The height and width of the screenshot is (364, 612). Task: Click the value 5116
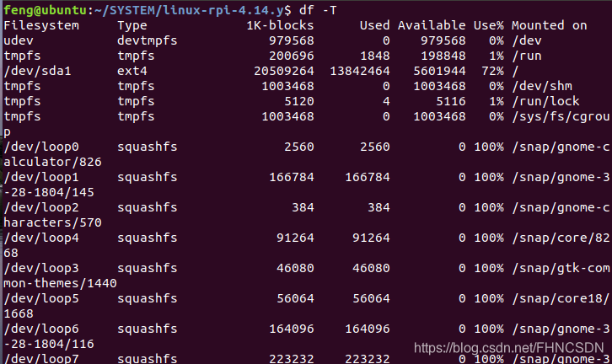(x=451, y=102)
